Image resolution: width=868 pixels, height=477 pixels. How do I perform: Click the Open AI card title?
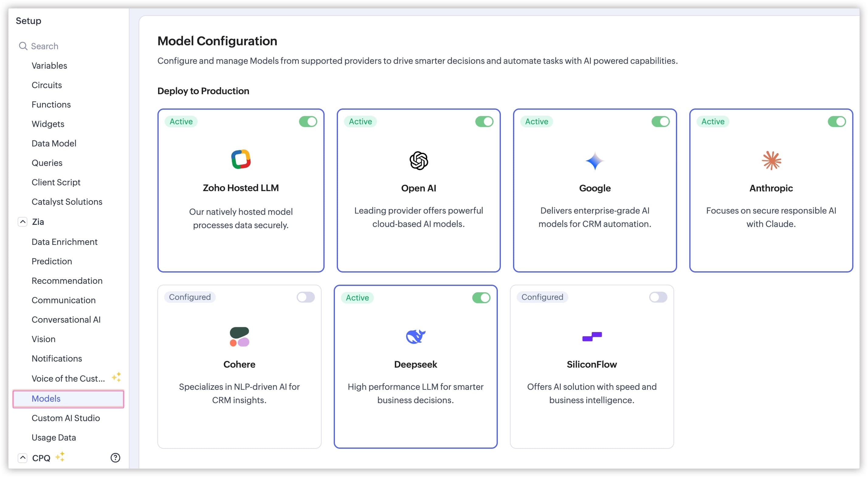tap(418, 188)
